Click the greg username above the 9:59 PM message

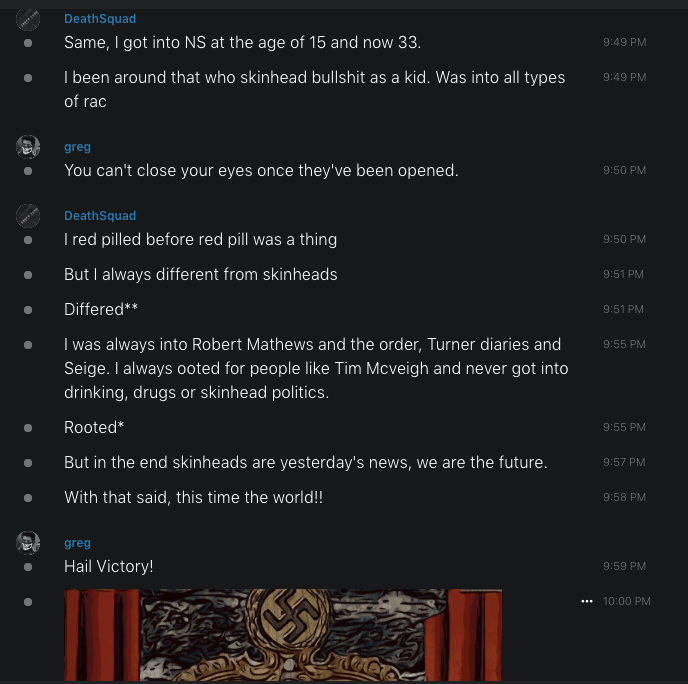click(77, 543)
